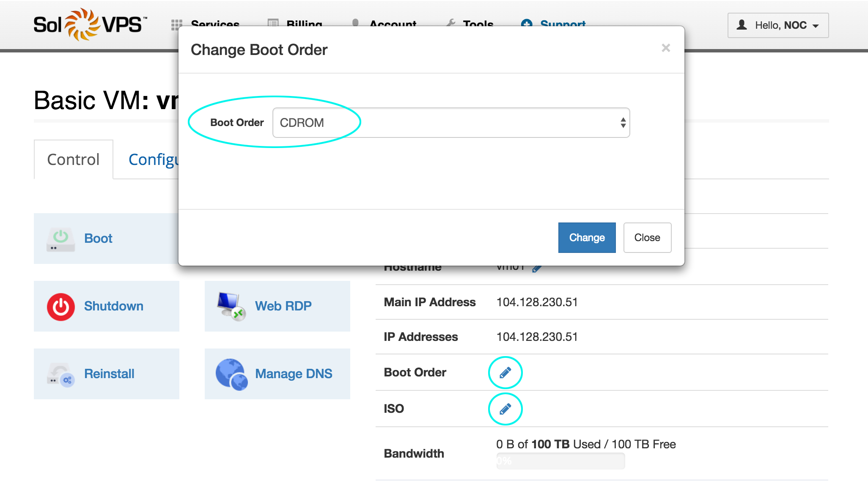
Task: Open the Boot Order CDROM dropdown
Action: click(451, 123)
